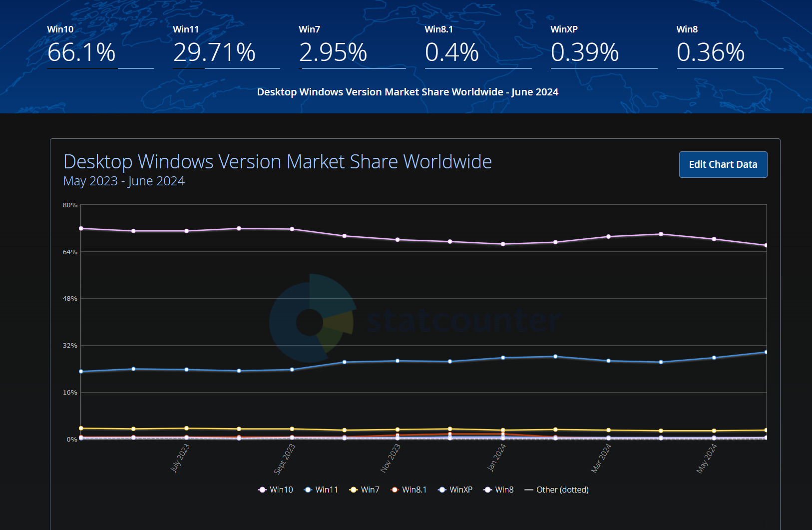Select the WinXP 0.39% header stat
Image resolution: width=812 pixels, height=530 pixels.
(x=585, y=52)
